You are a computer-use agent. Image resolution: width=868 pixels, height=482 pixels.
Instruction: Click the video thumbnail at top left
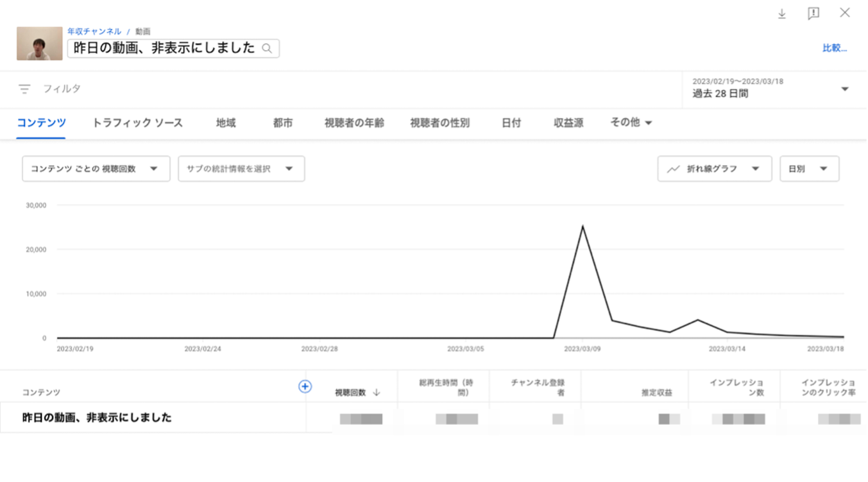click(x=40, y=44)
